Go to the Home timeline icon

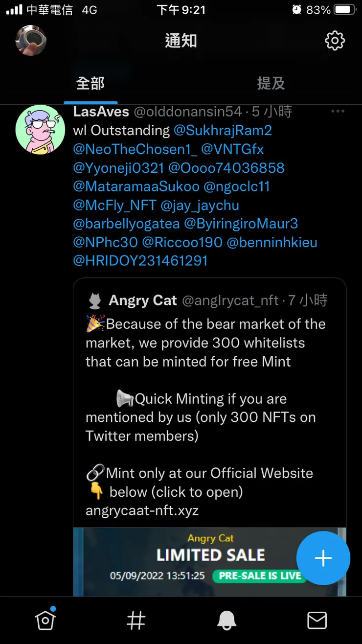click(x=45, y=621)
